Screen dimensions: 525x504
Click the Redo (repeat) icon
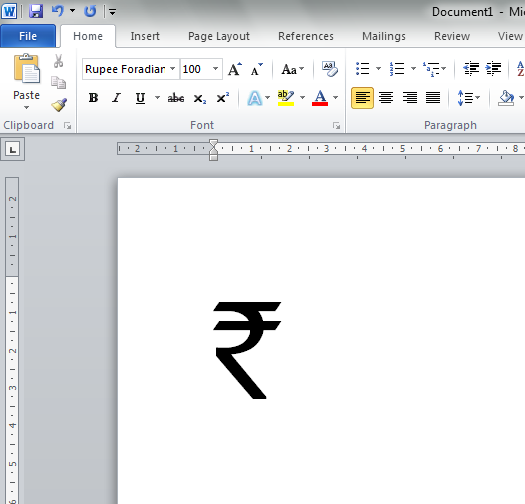90,11
